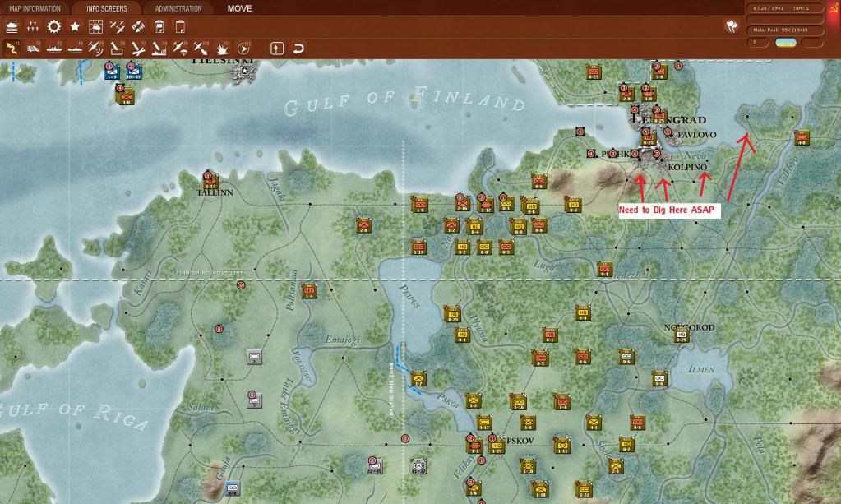The image size is (841, 504).
Task: Select the unit counter on Novgorod
Action: pyautogui.click(x=682, y=335)
